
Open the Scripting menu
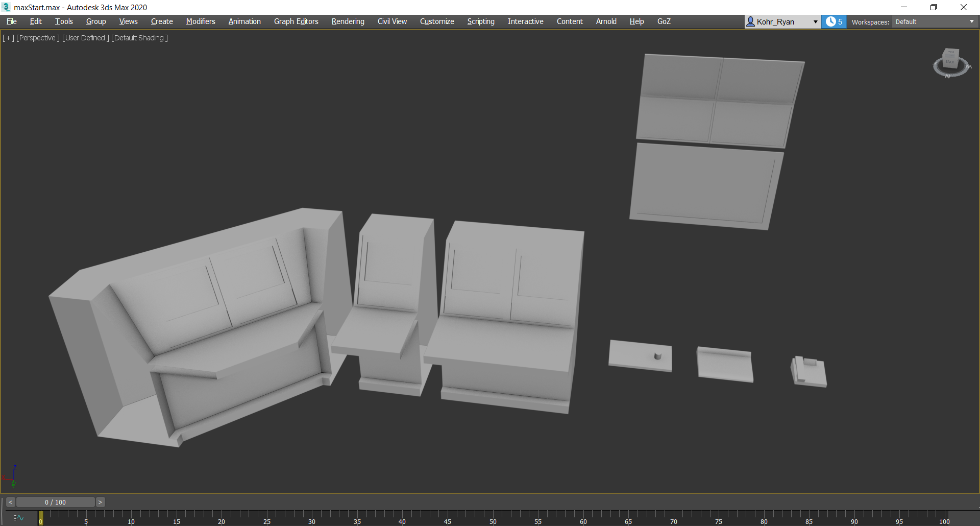click(481, 21)
